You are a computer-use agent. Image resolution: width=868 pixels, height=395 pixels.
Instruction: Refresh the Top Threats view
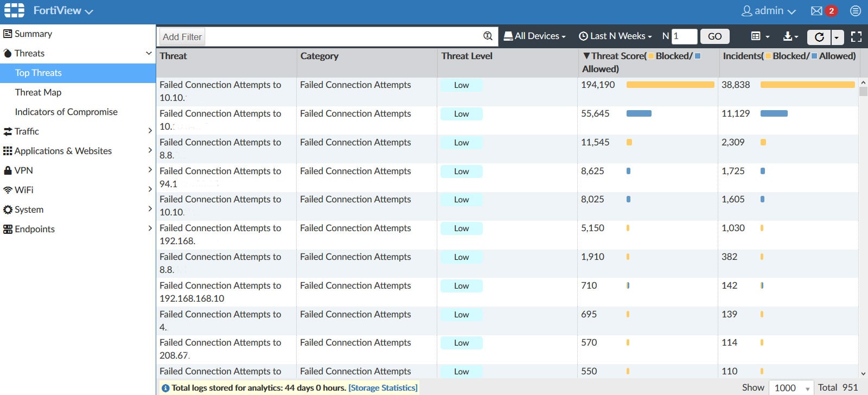[x=819, y=37]
